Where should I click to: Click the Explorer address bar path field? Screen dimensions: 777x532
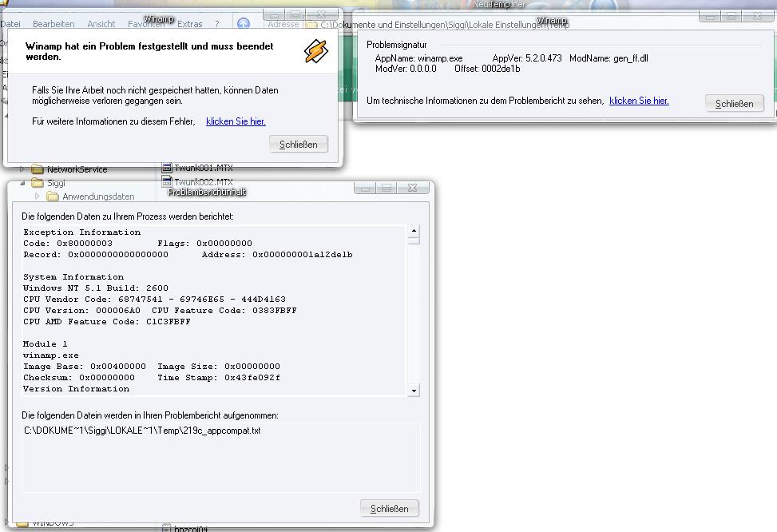445,24
